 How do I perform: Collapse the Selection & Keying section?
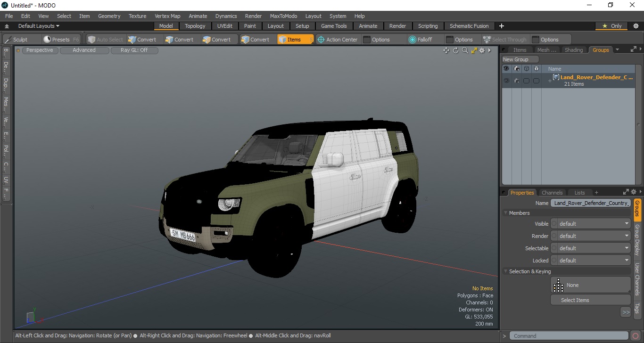tap(506, 271)
